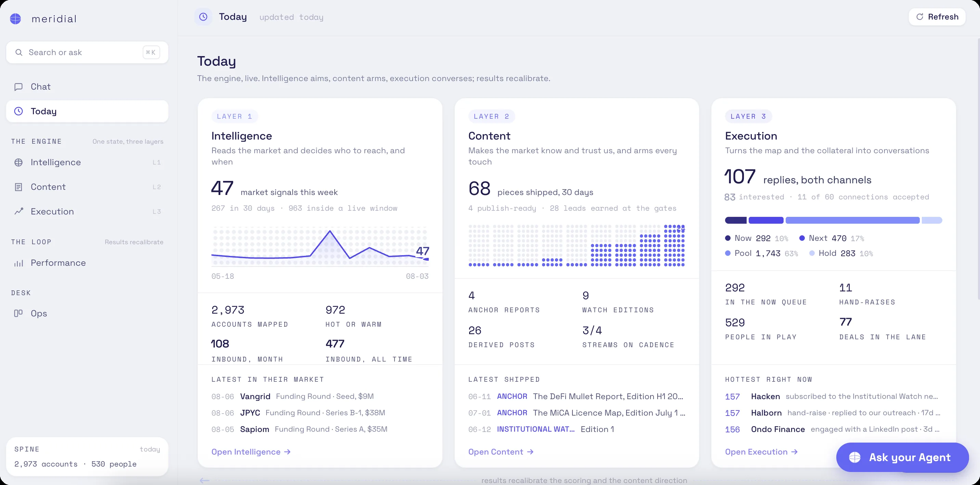Click the LAYER 1 badge
Screen dimensions: 980x485
click(235, 116)
